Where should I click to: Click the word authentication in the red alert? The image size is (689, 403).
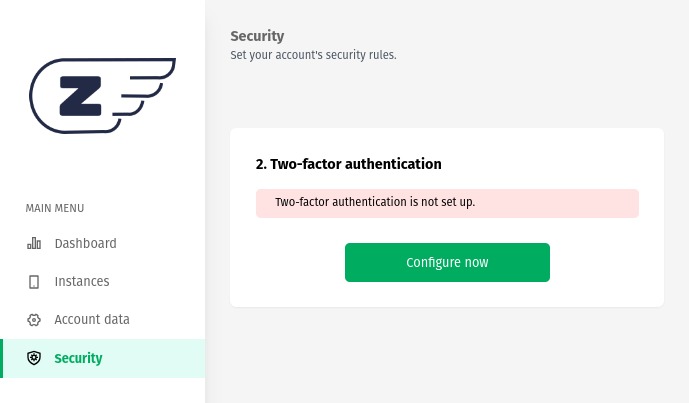(x=366, y=202)
